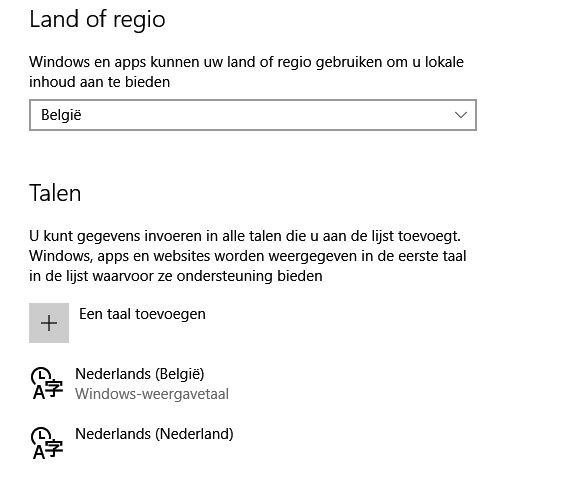Click the Nederlands (Nederland) language pack icon
This screenshot has width=563, height=500.
pyautogui.click(x=47, y=443)
